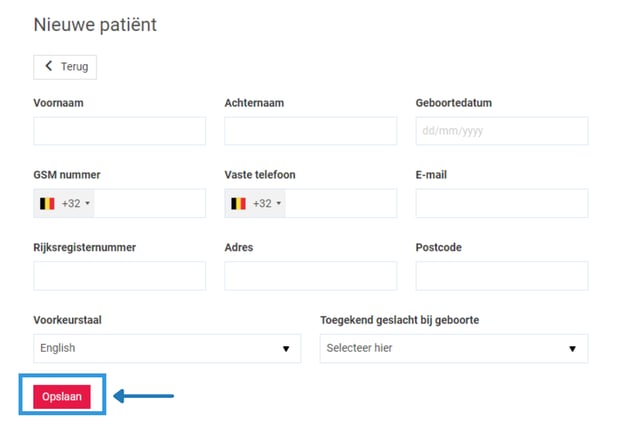Click the GSM nummer phone input
624x436 pixels.
point(148,203)
